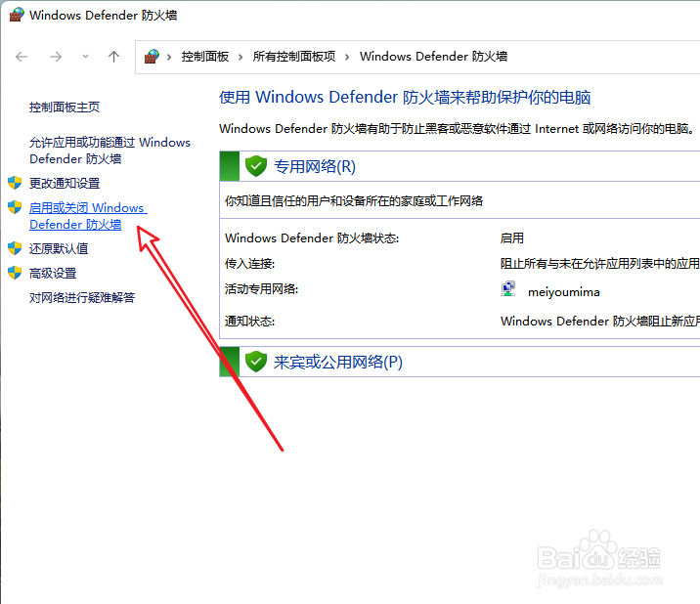Open 允许应用或功能通过 Windows Defender 防火墙
The width and height of the screenshot is (700, 604).
(x=109, y=151)
